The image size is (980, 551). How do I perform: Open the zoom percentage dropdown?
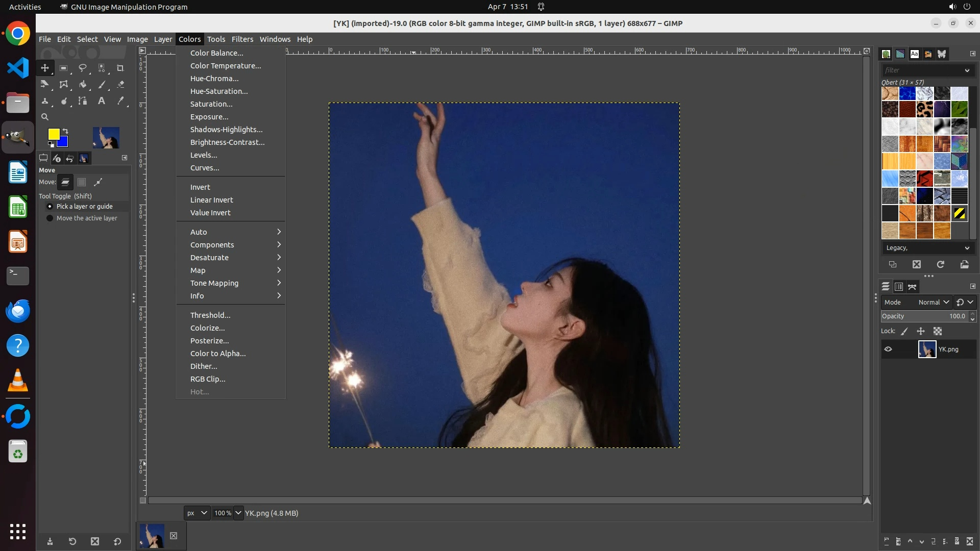click(238, 513)
